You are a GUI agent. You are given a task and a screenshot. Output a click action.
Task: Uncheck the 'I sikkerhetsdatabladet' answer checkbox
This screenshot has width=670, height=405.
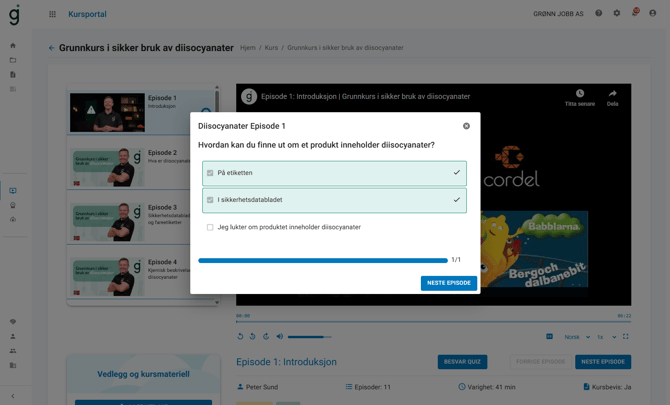pyautogui.click(x=210, y=200)
